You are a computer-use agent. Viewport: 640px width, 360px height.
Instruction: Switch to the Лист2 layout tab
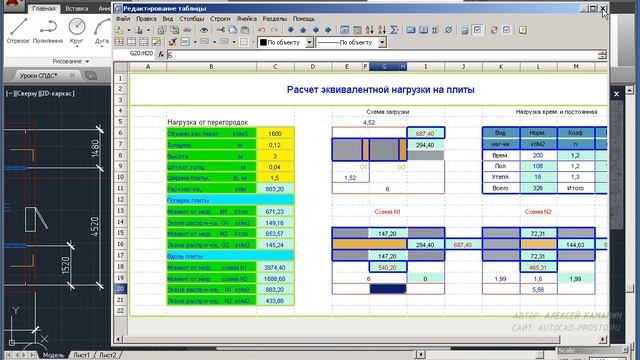point(108,355)
